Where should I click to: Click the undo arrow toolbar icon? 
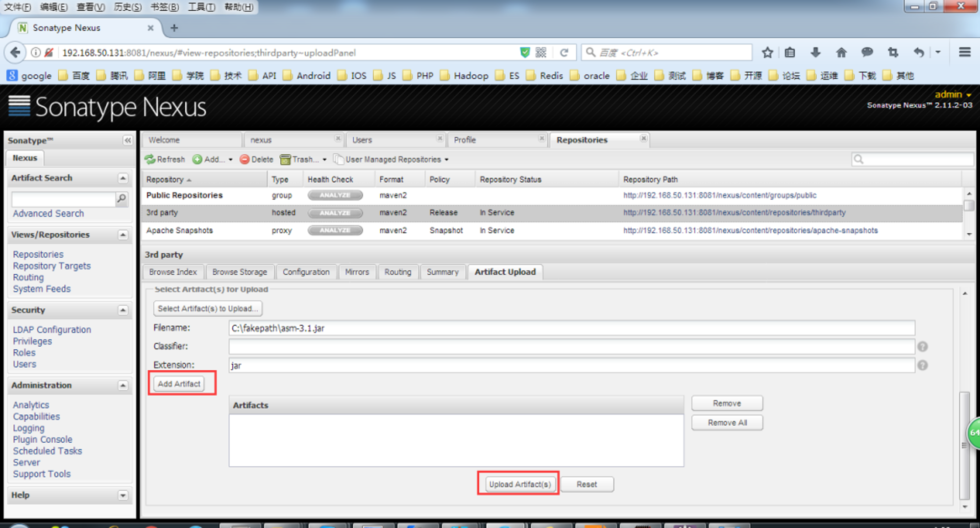(x=919, y=52)
